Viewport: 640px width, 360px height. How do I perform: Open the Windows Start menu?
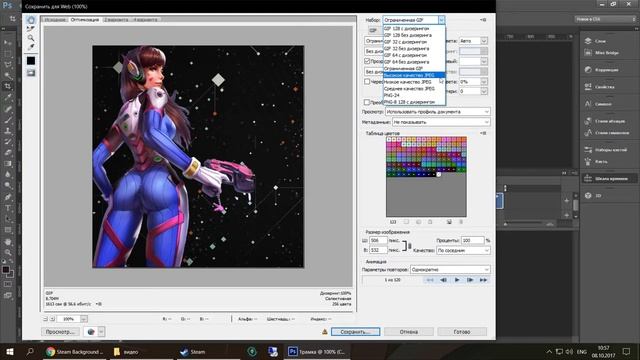(10, 351)
